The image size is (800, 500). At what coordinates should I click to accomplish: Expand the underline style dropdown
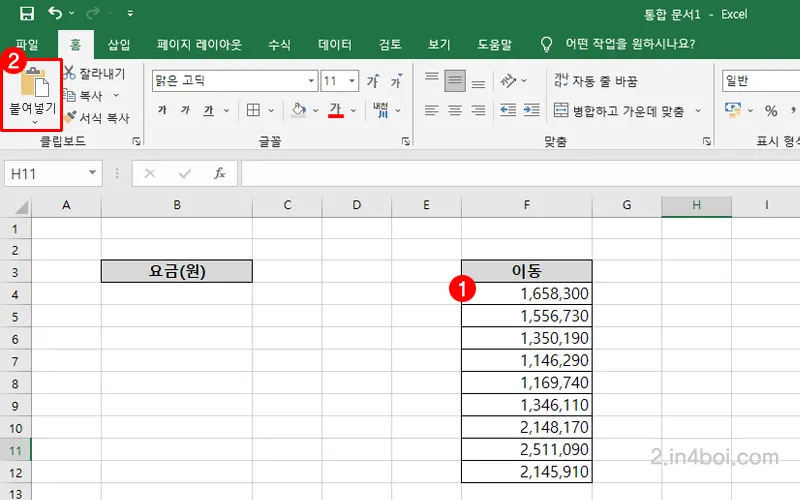[227, 110]
